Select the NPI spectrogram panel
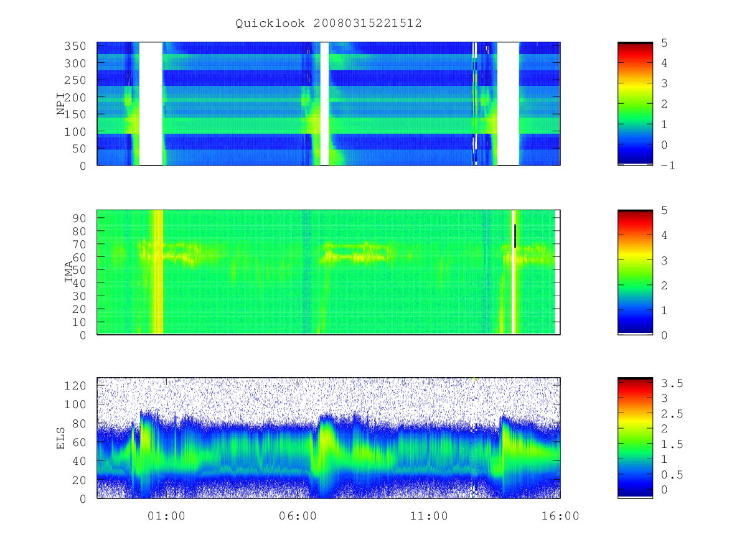The height and width of the screenshot is (560, 747). (329, 104)
